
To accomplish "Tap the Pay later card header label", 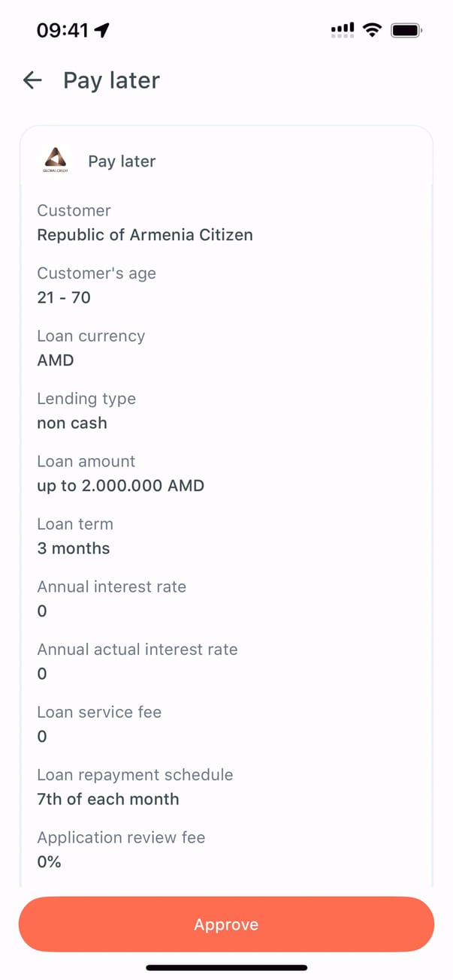I will coord(122,161).
